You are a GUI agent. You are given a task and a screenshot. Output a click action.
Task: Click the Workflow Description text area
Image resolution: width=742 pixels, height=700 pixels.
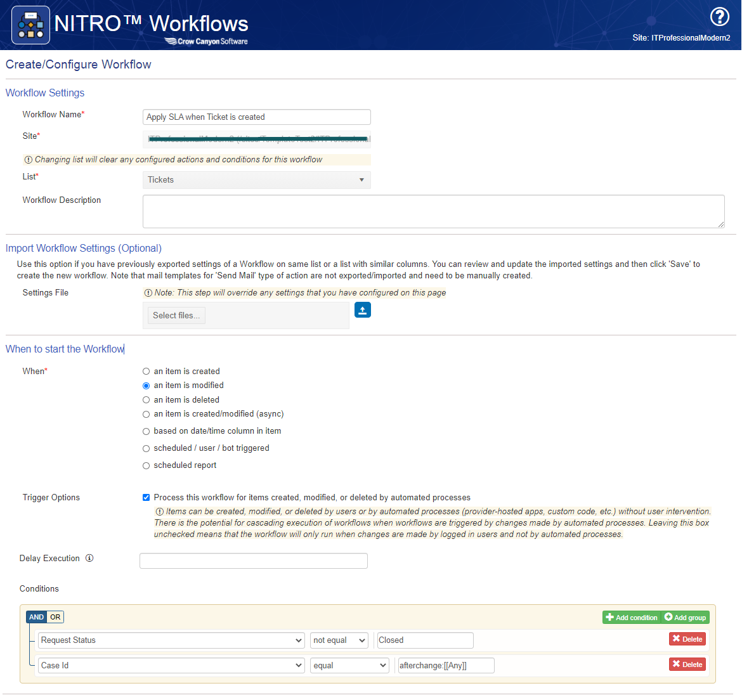[x=433, y=211]
